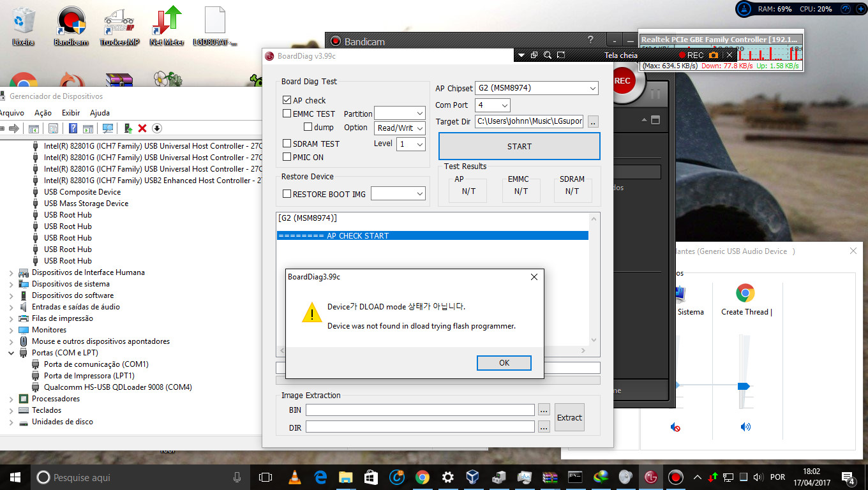Click the Extract button
The width and height of the screenshot is (868, 490).
click(569, 417)
